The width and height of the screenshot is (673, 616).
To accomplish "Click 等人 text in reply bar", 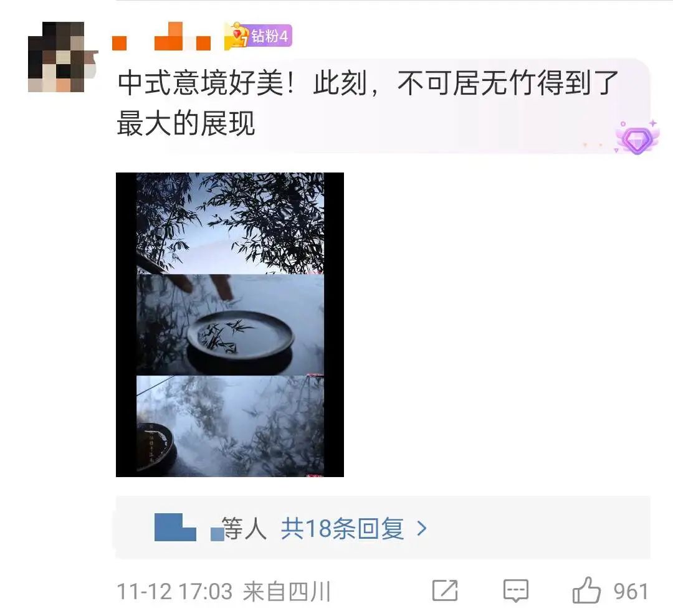I will pos(244,529).
